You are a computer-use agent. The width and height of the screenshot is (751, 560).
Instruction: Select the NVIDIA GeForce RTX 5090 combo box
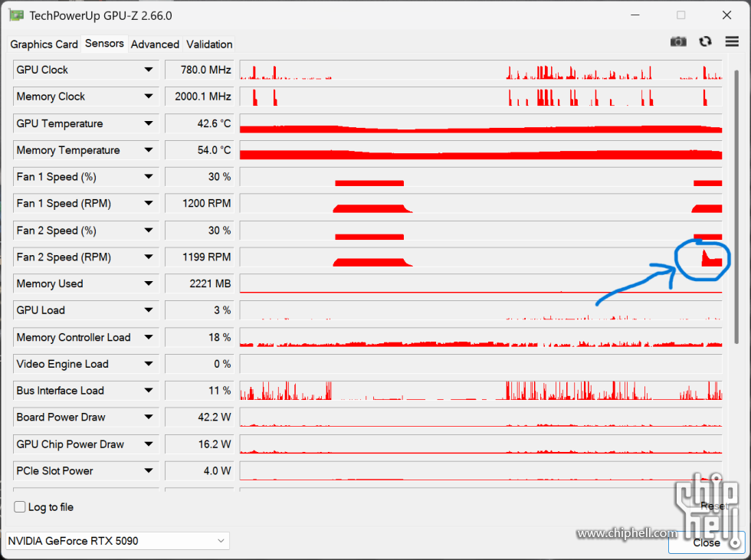[117, 541]
